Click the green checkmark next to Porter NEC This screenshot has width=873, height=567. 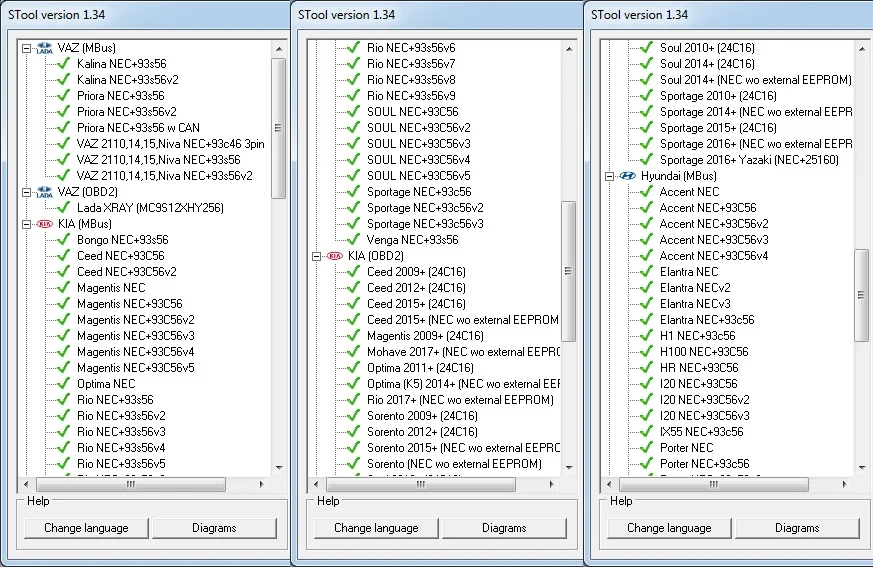coord(646,448)
